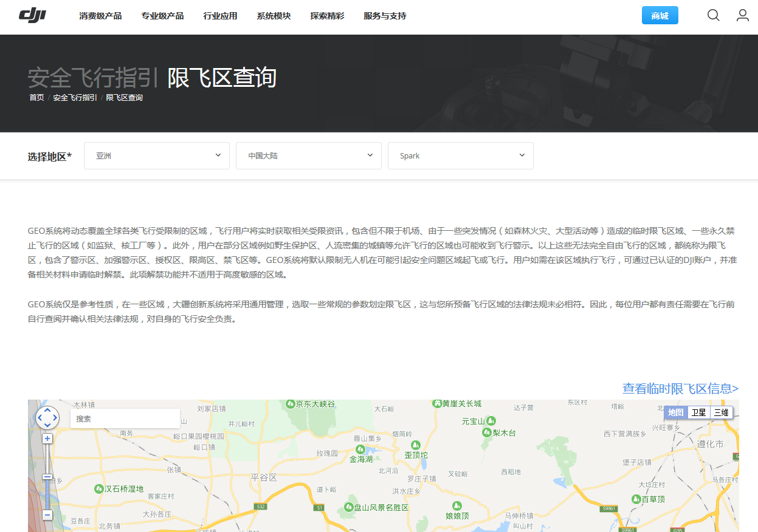Open the drone model dropdown showing Spark
This screenshot has width=758, height=532.
pyautogui.click(x=460, y=155)
